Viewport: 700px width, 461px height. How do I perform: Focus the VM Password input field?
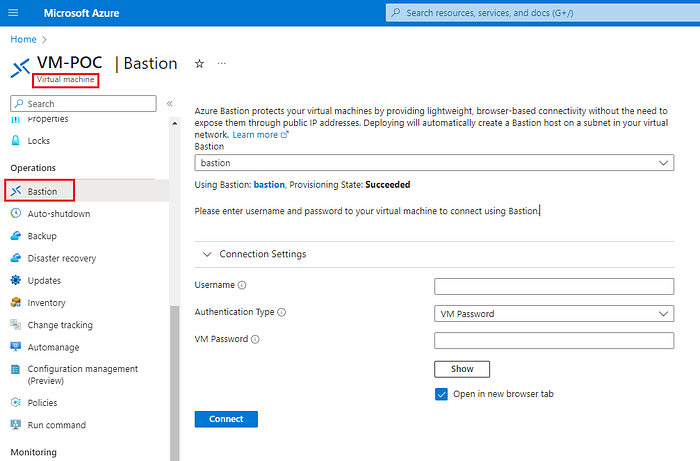(x=554, y=341)
